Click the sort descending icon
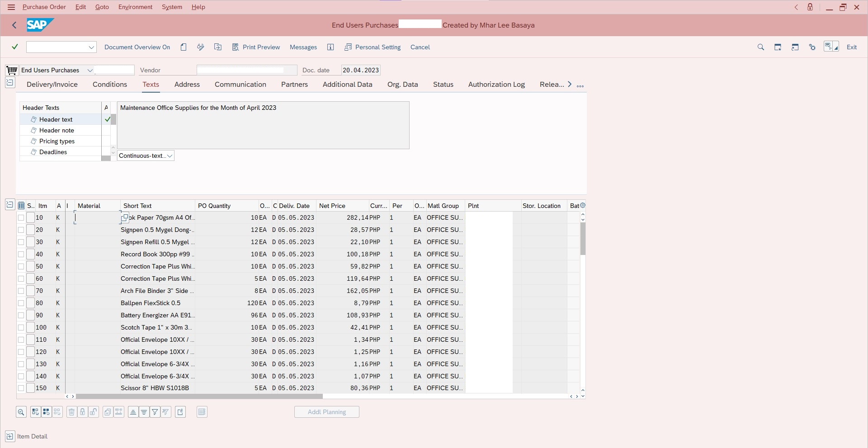This screenshot has height=448, width=868. tap(144, 412)
